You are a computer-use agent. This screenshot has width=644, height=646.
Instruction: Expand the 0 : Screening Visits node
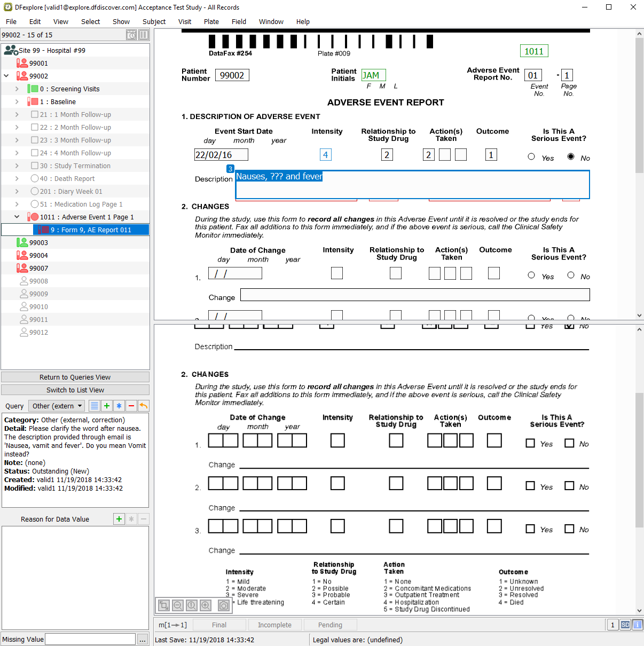tap(17, 89)
